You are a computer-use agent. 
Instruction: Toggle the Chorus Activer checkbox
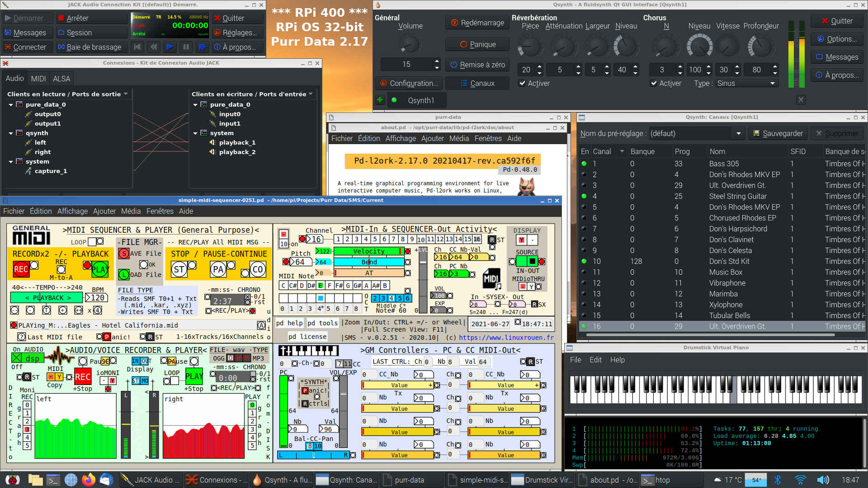click(653, 83)
